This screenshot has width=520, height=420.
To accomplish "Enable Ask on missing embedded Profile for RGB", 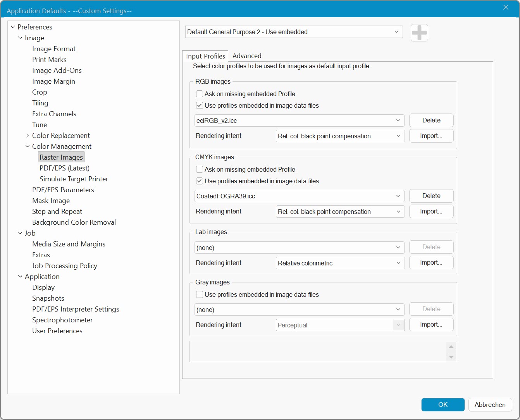I will (x=200, y=94).
